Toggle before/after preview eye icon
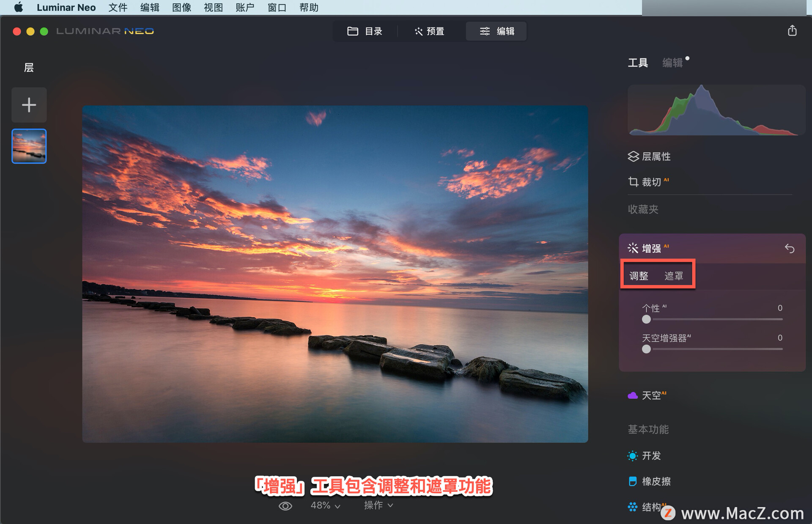812x524 pixels. coord(285,506)
